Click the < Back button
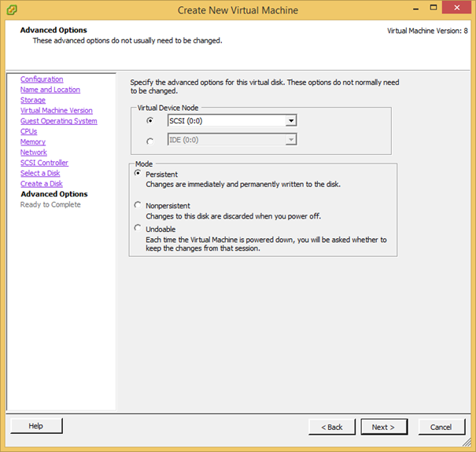 tap(332, 427)
